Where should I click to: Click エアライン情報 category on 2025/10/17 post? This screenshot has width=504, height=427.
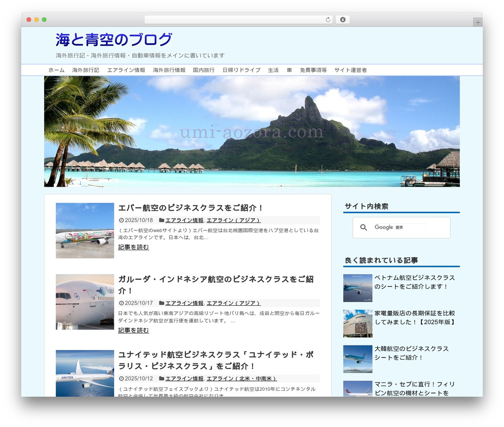coord(184,303)
